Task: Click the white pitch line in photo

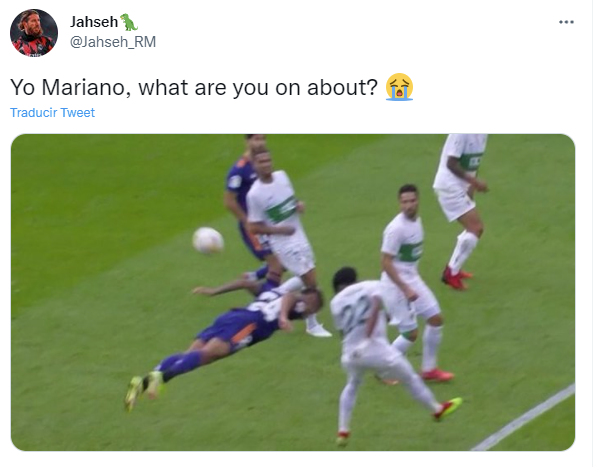Action: (x=525, y=418)
